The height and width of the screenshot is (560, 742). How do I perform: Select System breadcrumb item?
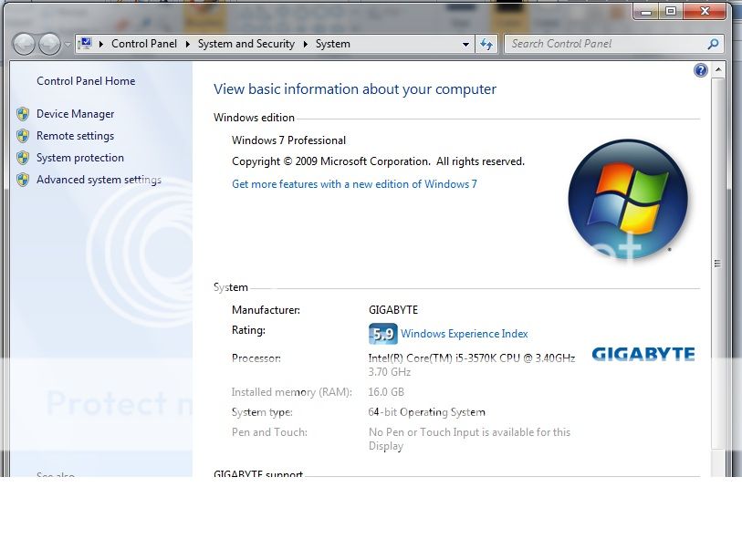333,44
